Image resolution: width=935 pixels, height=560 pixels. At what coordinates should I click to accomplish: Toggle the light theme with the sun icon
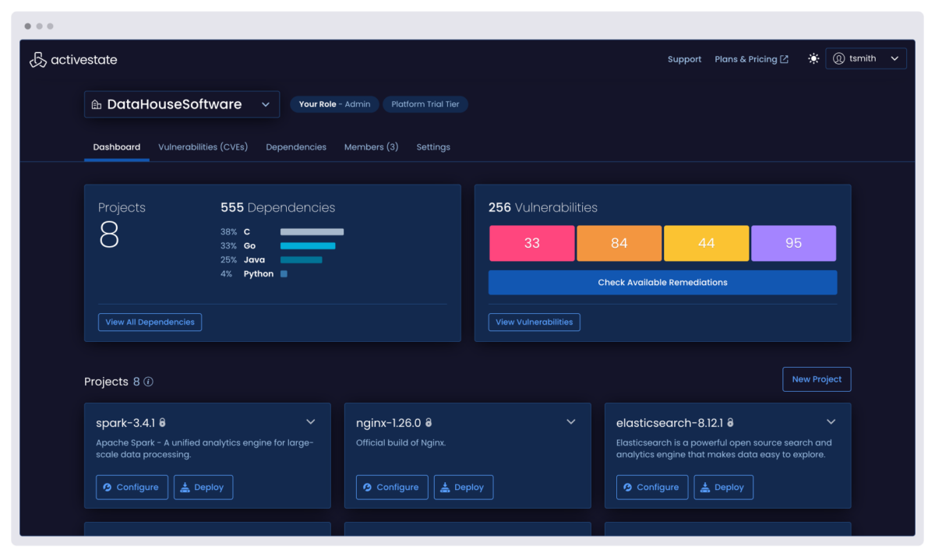coord(813,58)
